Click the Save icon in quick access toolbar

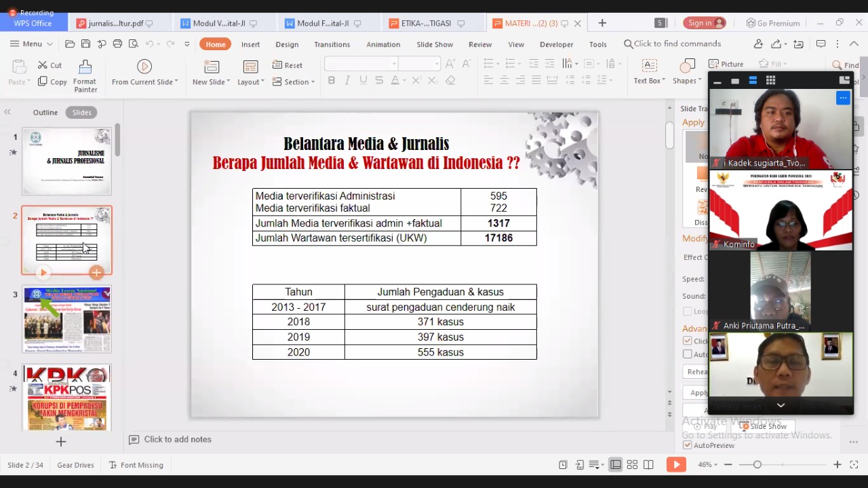coord(85,44)
